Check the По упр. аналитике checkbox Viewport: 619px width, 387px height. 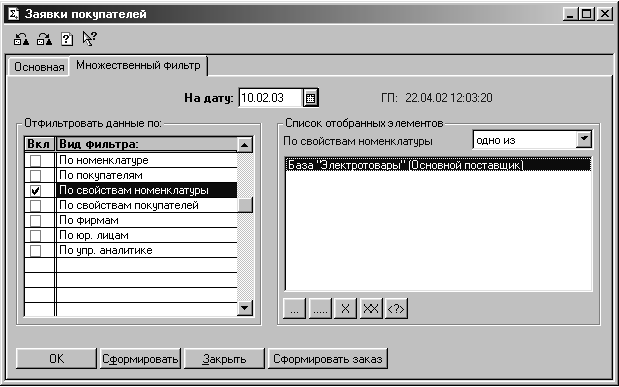pyautogui.click(x=36, y=250)
